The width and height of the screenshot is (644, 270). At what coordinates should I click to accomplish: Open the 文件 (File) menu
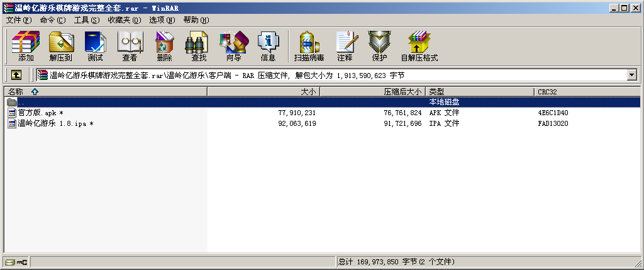click(18, 20)
